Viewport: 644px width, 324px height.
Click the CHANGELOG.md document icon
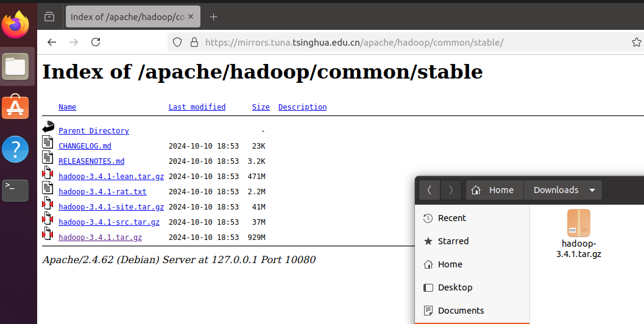click(48, 142)
